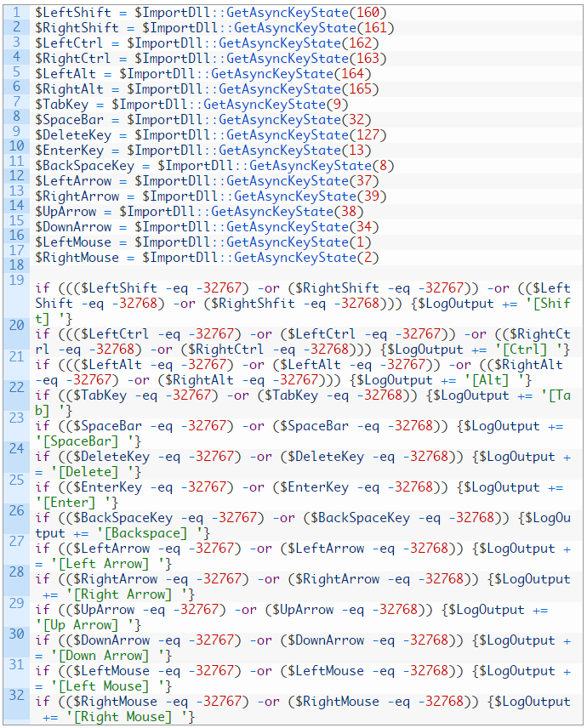Click the misspelled $RightShfit variable

point(253,304)
